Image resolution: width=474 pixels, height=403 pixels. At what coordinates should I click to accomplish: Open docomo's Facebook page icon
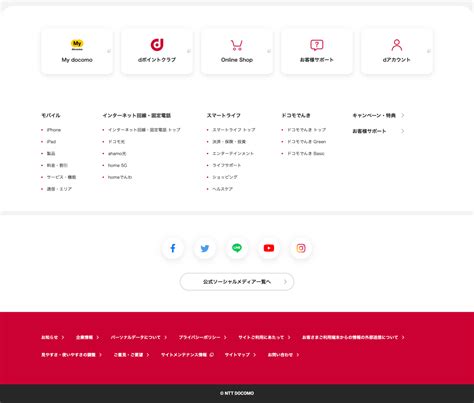pyautogui.click(x=173, y=248)
